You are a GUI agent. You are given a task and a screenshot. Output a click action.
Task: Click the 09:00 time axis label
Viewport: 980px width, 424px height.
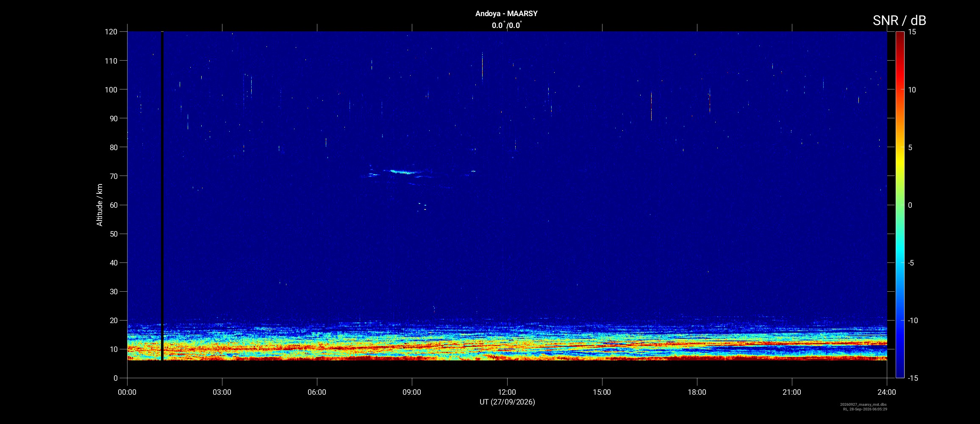click(412, 392)
